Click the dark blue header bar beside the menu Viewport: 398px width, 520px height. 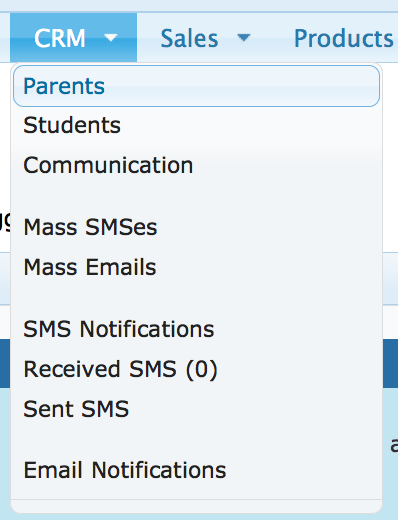click(390, 363)
